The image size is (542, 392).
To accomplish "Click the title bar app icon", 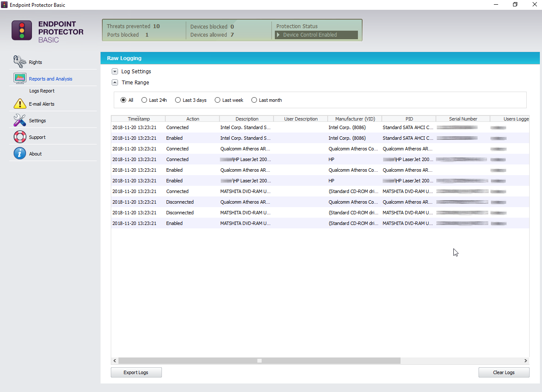I will click(x=4, y=5).
